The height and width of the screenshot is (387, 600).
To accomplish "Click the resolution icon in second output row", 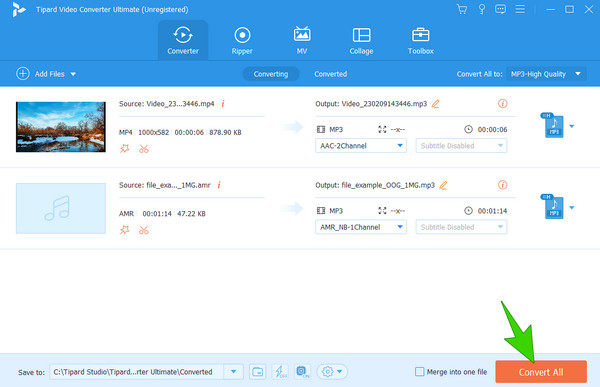I will click(382, 211).
